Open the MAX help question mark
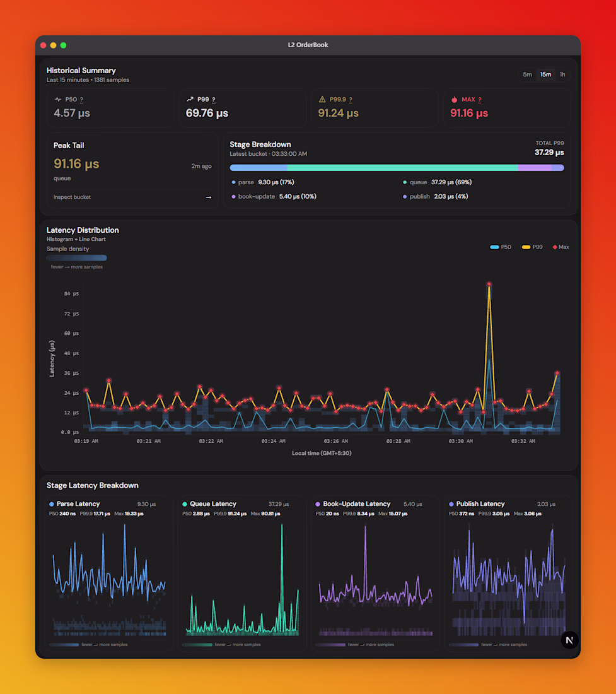Image resolution: width=616 pixels, height=694 pixels. (480, 100)
